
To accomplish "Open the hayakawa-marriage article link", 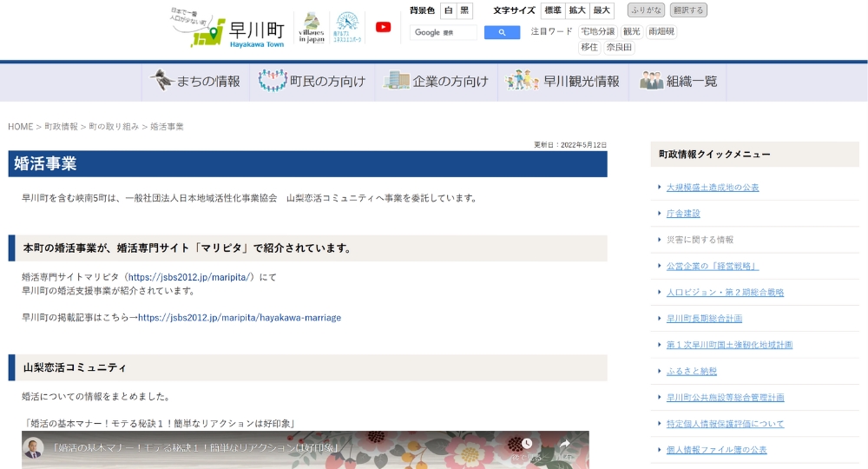I will [x=240, y=318].
